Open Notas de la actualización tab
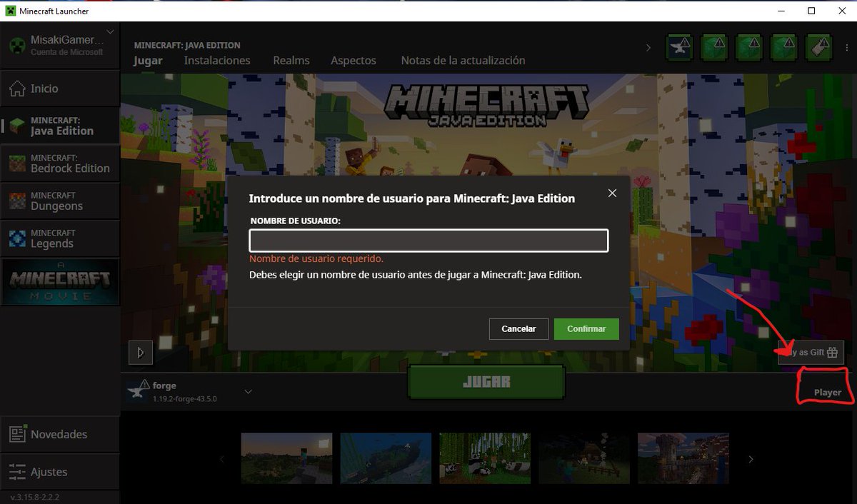The width and height of the screenshot is (857, 504). pos(463,61)
